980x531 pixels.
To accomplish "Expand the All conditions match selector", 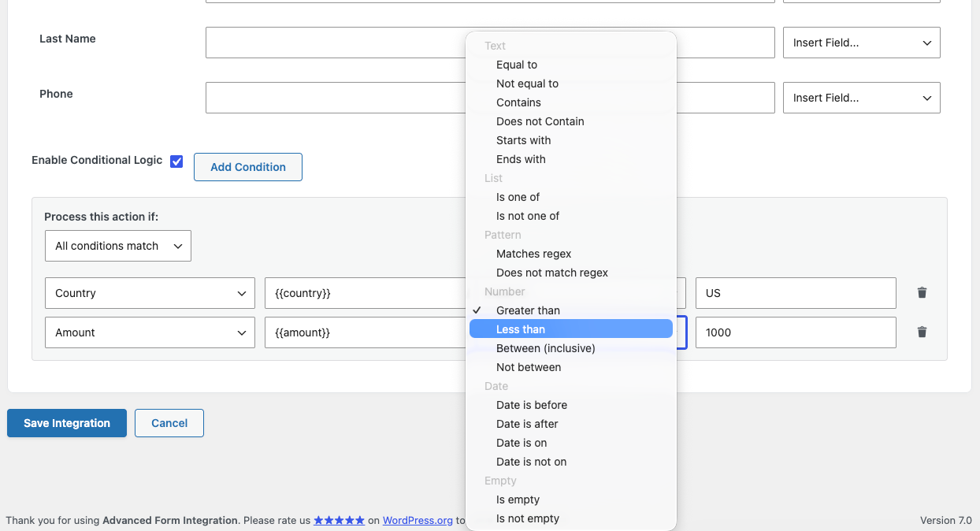I will [x=118, y=246].
